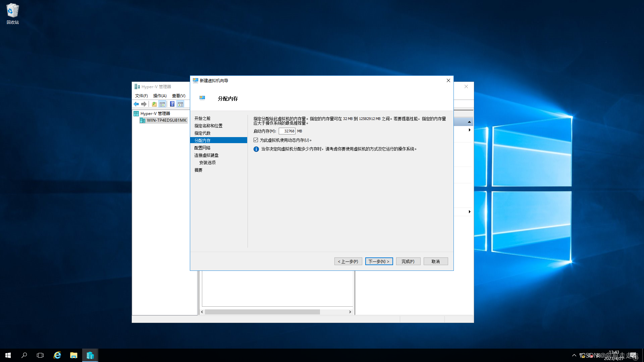Expand the upper chevron on the right panel
The height and width of the screenshot is (362, 644).
point(470,130)
